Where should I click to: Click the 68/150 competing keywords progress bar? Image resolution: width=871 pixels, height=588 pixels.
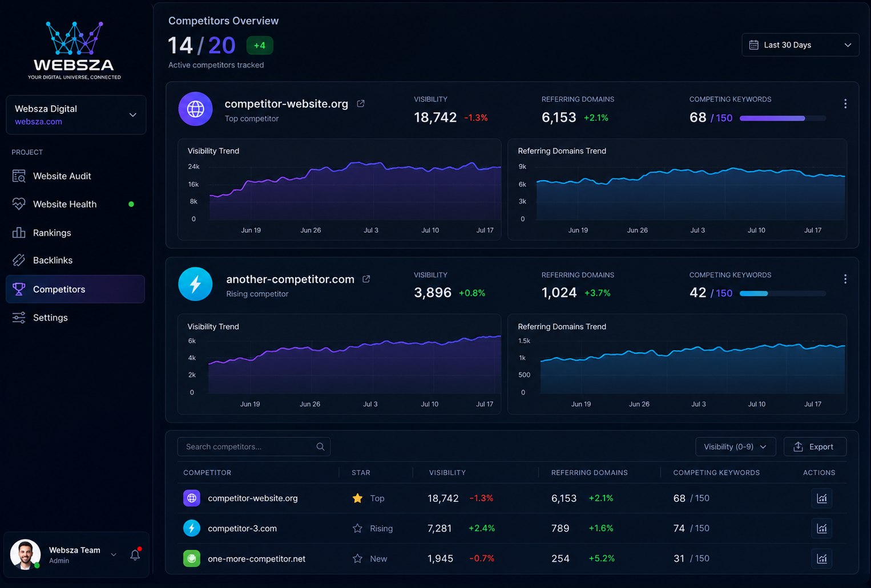tap(783, 118)
